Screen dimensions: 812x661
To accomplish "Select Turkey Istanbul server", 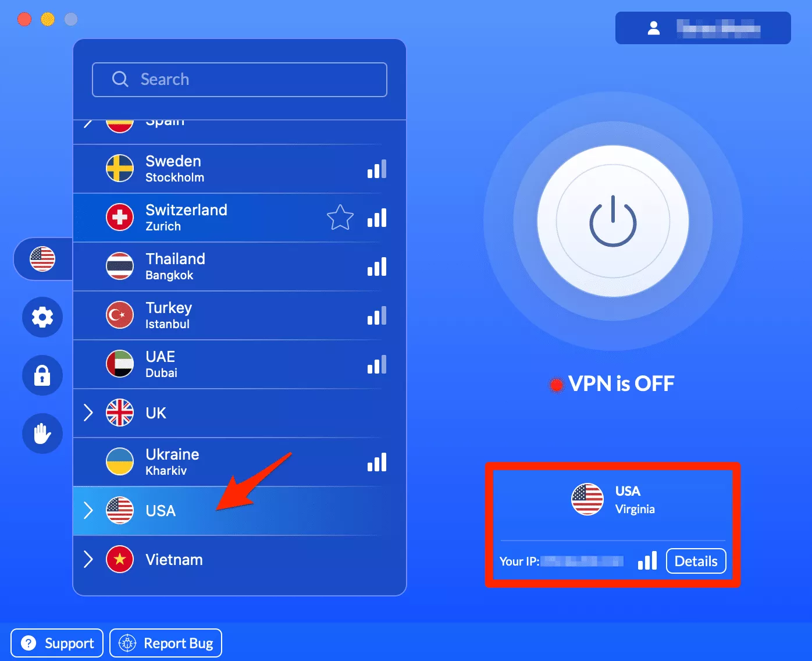I will click(x=240, y=315).
